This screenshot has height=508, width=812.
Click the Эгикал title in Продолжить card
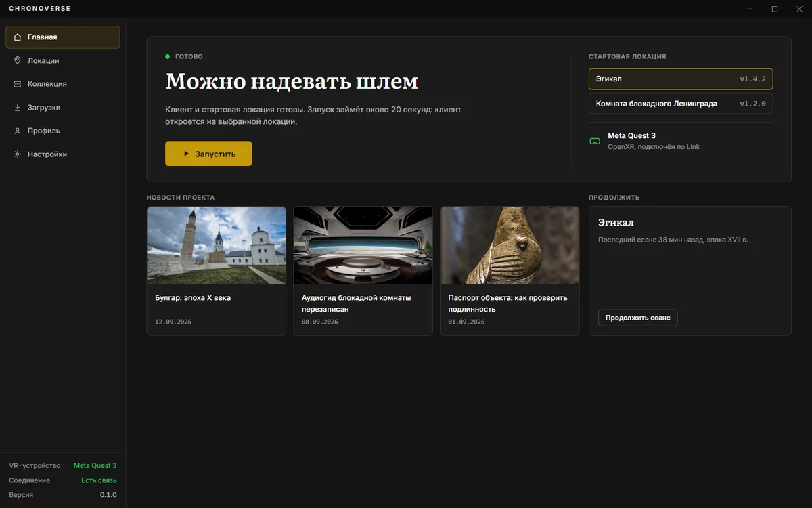[616, 223]
